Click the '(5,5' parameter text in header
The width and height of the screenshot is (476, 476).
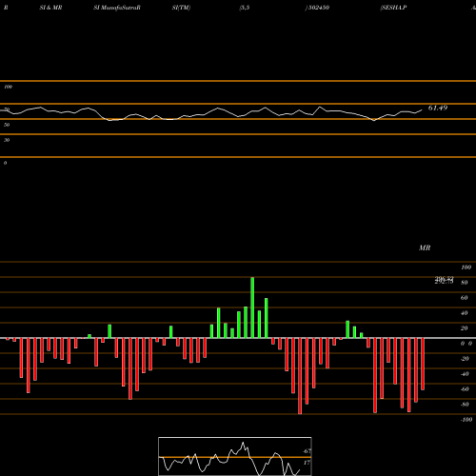point(245,8)
